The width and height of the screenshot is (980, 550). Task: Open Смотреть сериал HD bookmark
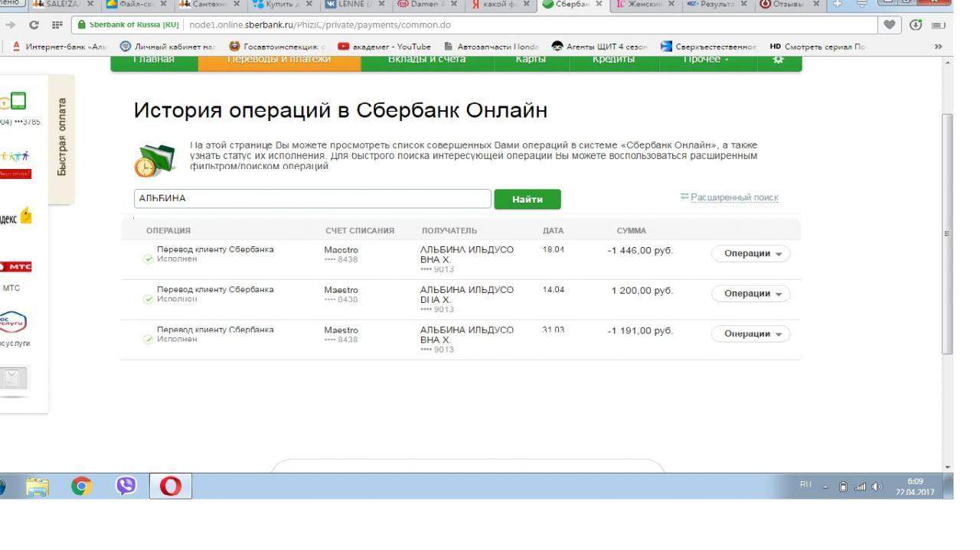pos(818,47)
